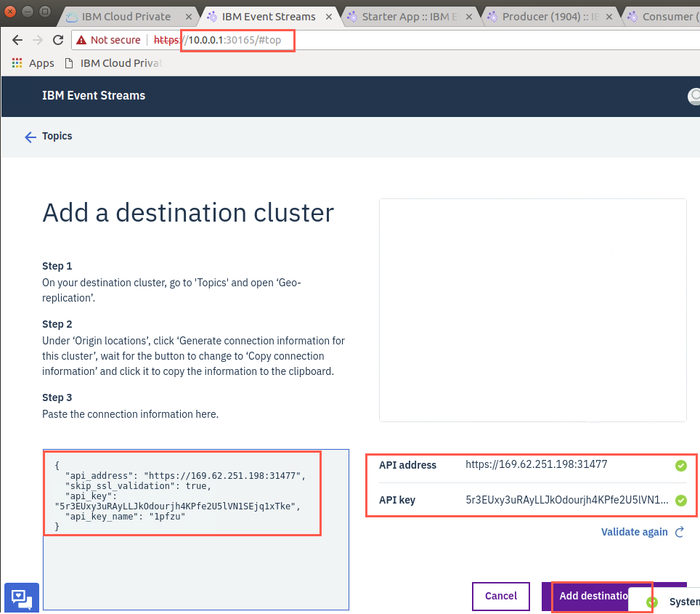Click the Add a destination cluster heading
The height and width of the screenshot is (614, 700).
click(188, 213)
